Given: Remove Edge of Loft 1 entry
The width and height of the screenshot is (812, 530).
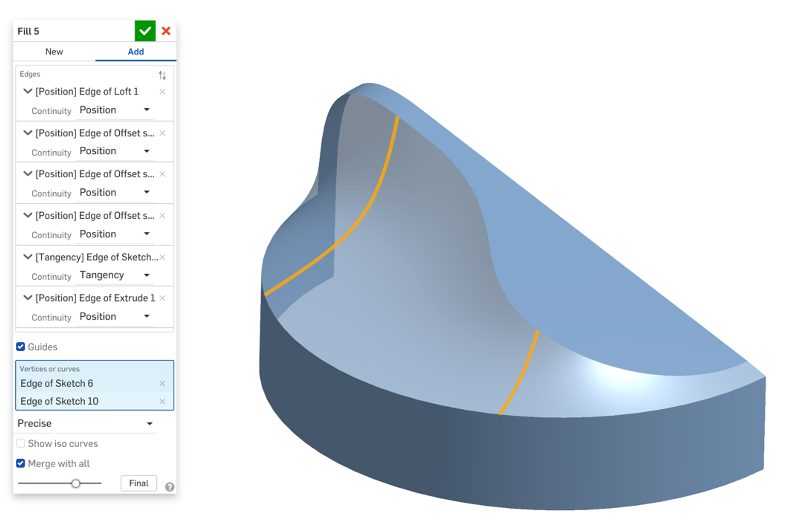Looking at the screenshot, I should pos(162,92).
